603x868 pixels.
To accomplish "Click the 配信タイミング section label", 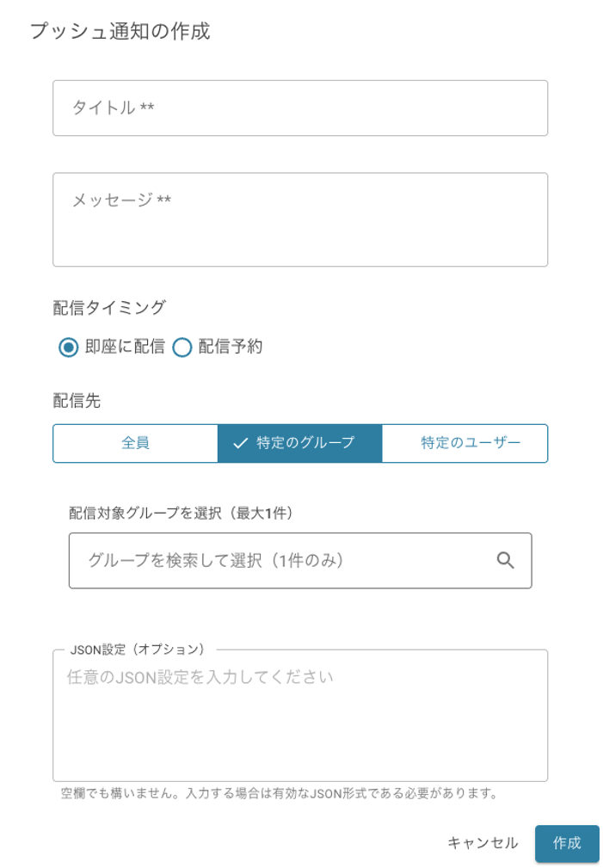I will [x=109, y=307].
